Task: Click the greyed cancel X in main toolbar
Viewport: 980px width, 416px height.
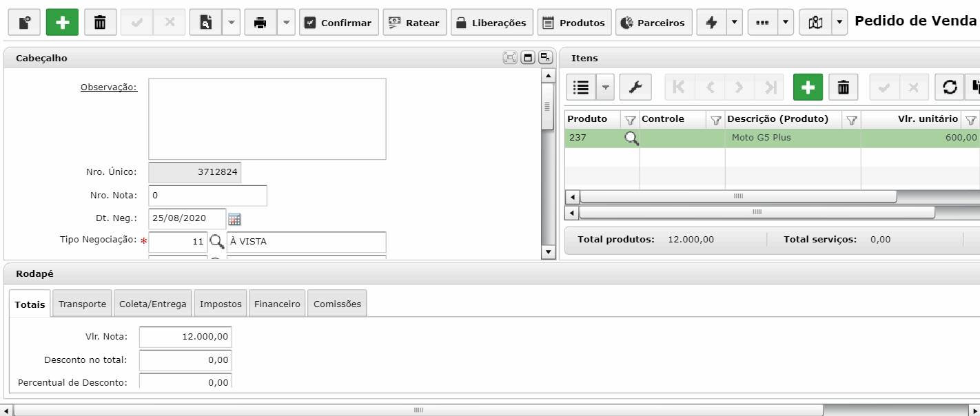Action: pos(169,23)
